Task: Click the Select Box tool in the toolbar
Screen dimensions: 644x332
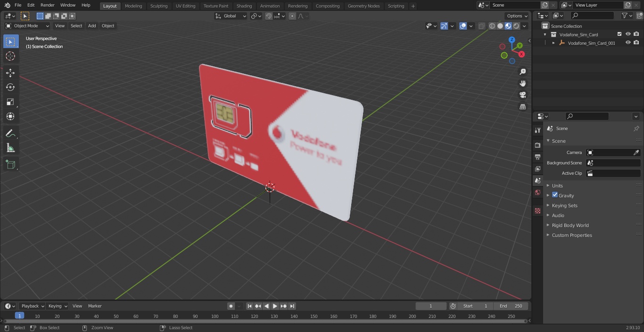Action: 10,41
